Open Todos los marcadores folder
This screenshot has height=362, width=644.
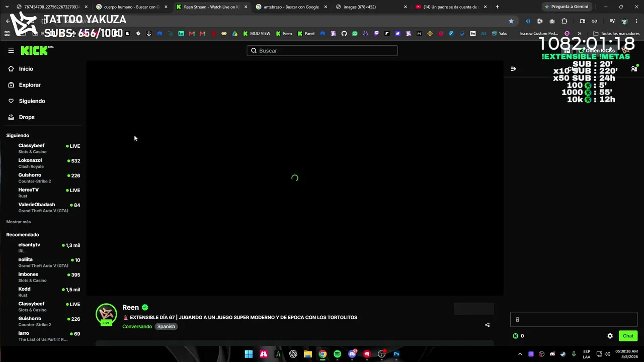(616, 34)
